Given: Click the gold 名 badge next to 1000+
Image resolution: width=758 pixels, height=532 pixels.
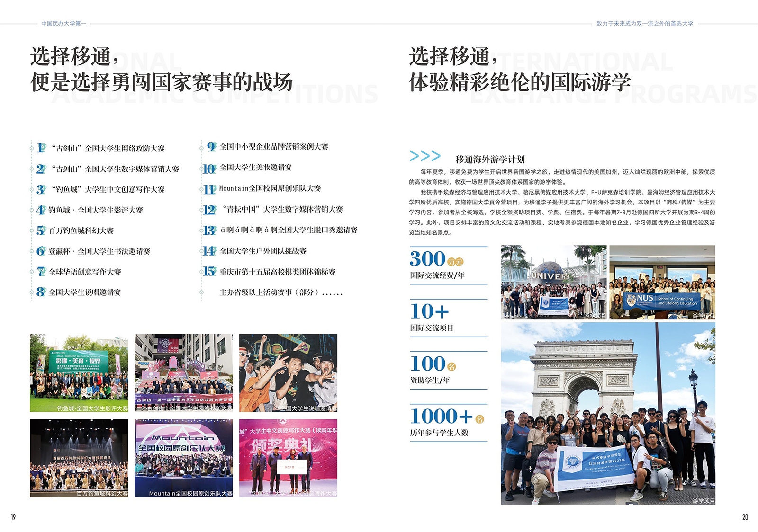Looking at the screenshot, I should coord(479,419).
